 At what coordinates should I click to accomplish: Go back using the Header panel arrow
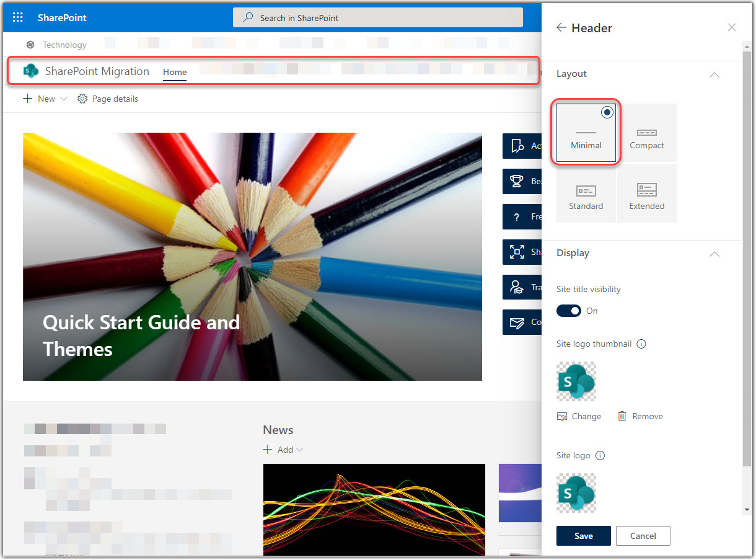click(561, 28)
